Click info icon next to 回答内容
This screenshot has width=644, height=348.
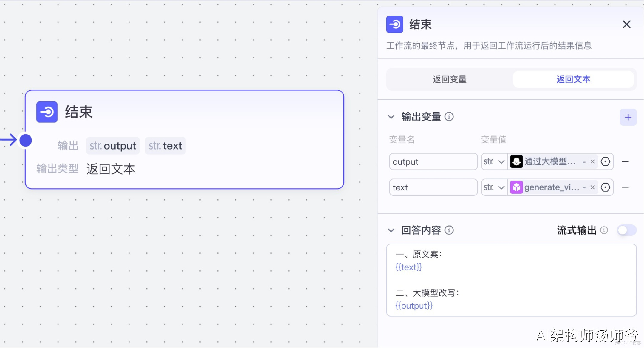pyautogui.click(x=449, y=230)
